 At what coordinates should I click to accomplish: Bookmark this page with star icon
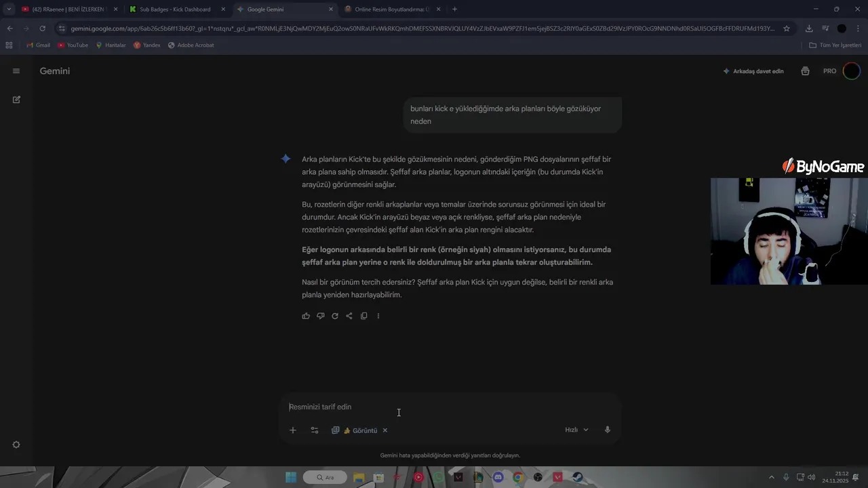pyautogui.click(x=787, y=28)
